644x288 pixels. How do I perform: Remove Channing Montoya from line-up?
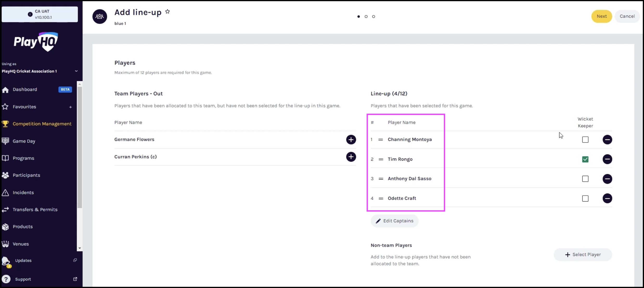coord(607,140)
